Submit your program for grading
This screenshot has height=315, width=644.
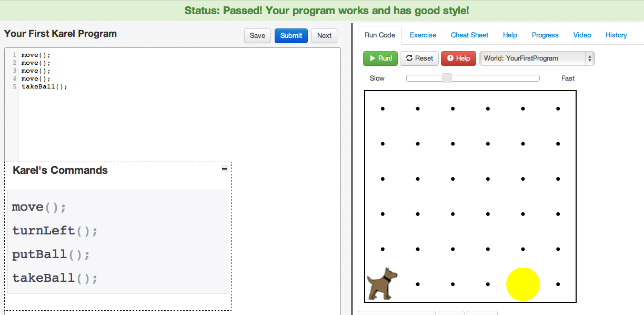(291, 36)
